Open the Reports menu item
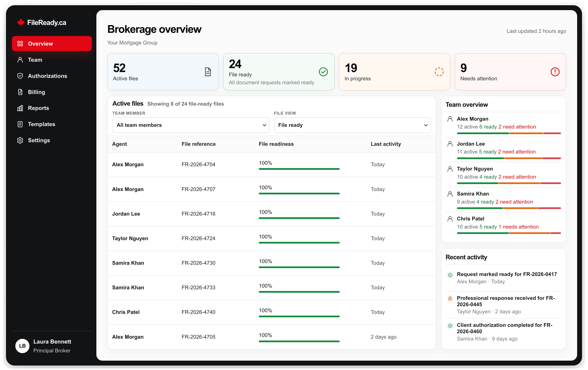The height and width of the screenshot is (370, 588). (x=52, y=108)
